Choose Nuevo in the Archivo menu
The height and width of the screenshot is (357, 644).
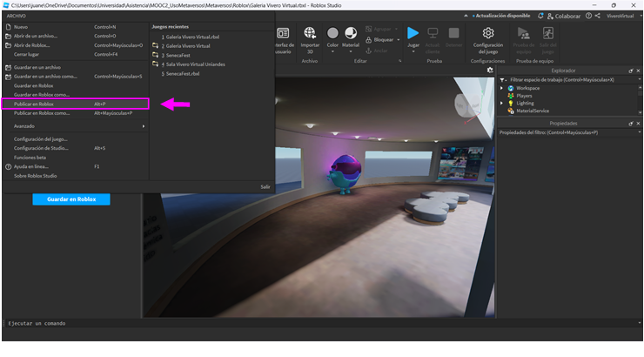(76, 27)
